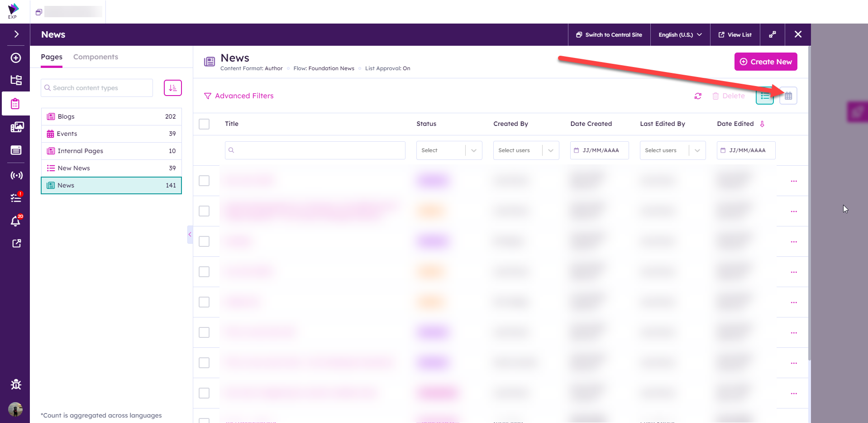The height and width of the screenshot is (423, 868).
Task: Click the Search content types field
Action: 97,88
